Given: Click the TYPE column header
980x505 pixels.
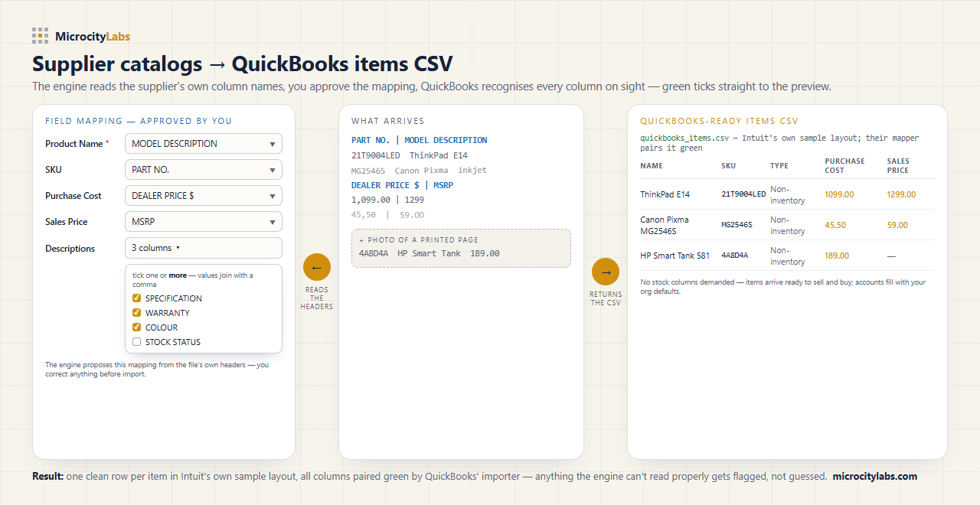Looking at the screenshot, I should [x=779, y=166].
